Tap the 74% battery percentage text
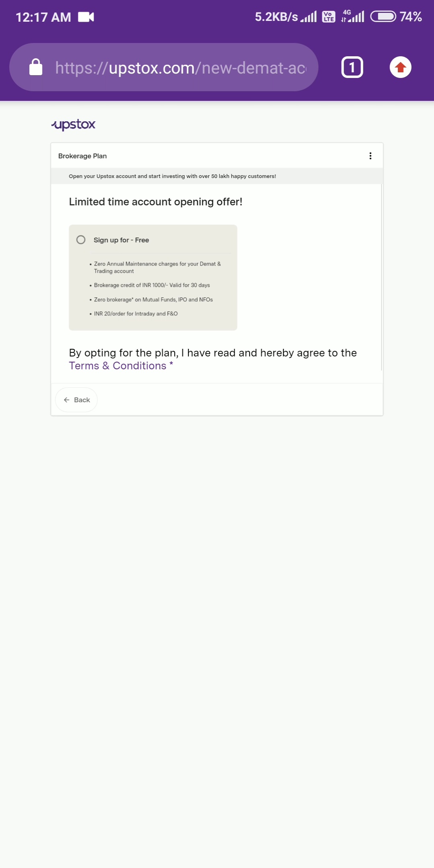This screenshot has height=868, width=434. 410,17
